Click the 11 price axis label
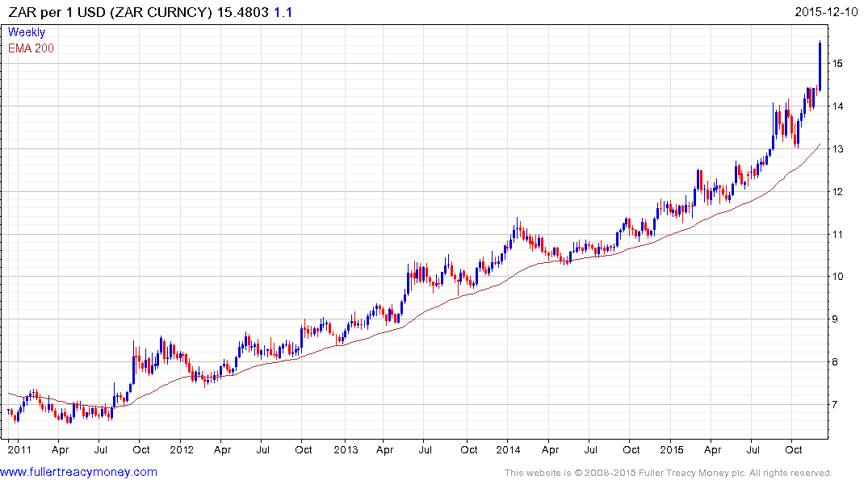Image resolution: width=868 pixels, height=484 pixels. pos(837,234)
